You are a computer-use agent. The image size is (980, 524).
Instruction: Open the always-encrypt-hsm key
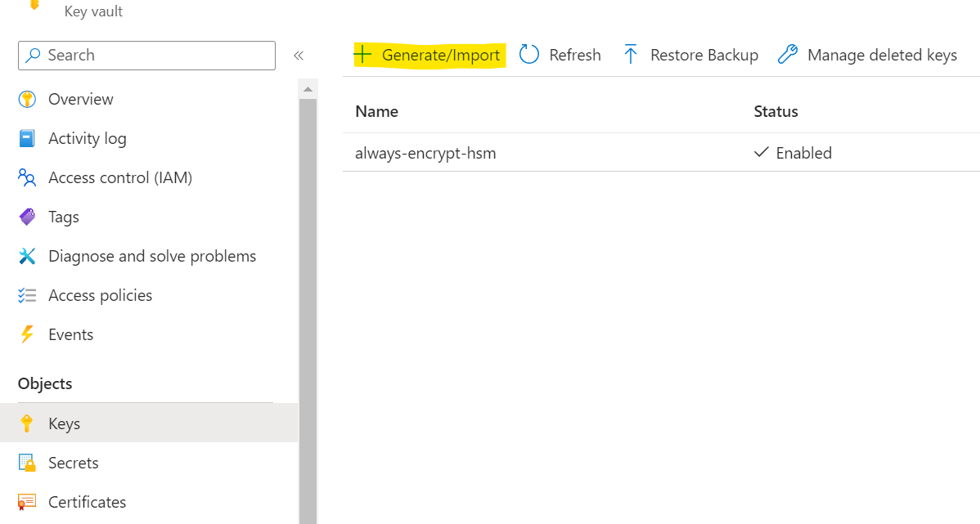[425, 153]
